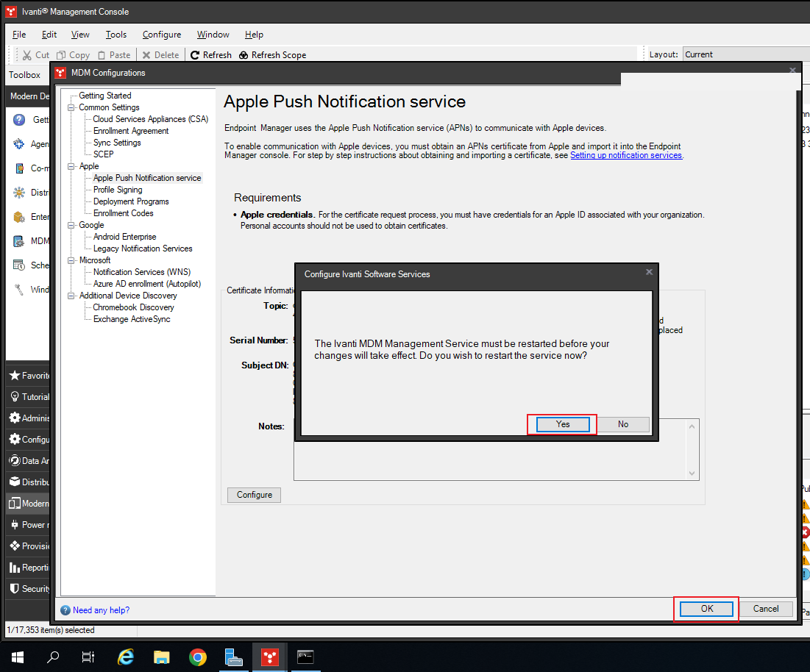Open Internet Explorer from the taskbar
810x672 pixels.
[126, 657]
